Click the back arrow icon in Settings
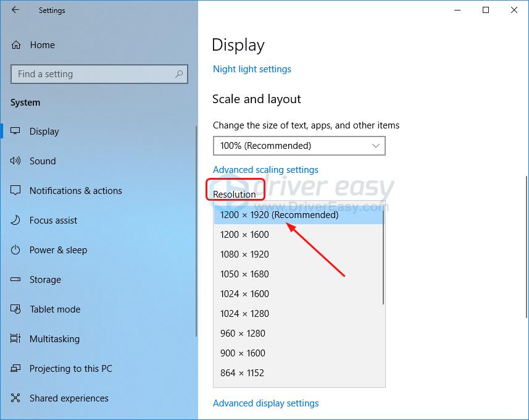Image resolution: width=529 pixels, height=420 pixels. [x=15, y=10]
